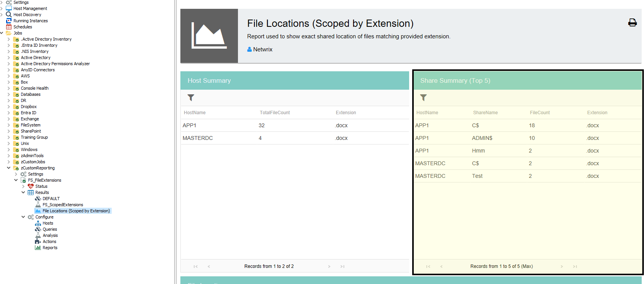This screenshot has width=644, height=284.
Task: Open the Reports node under Configure
Action: [50, 248]
